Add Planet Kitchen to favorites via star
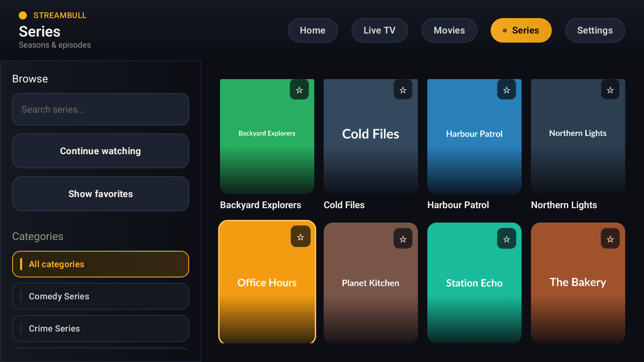 tap(403, 239)
